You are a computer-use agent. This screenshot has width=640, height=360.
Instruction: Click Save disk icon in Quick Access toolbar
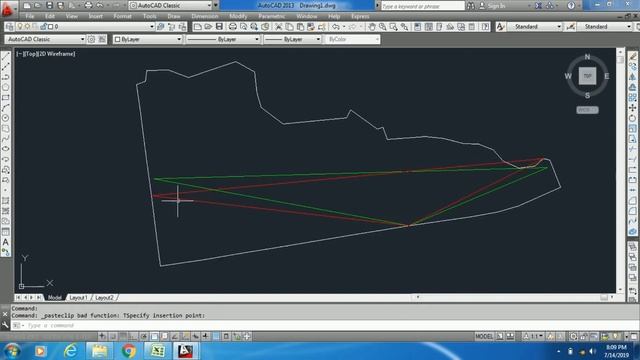click(x=49, y=5)
